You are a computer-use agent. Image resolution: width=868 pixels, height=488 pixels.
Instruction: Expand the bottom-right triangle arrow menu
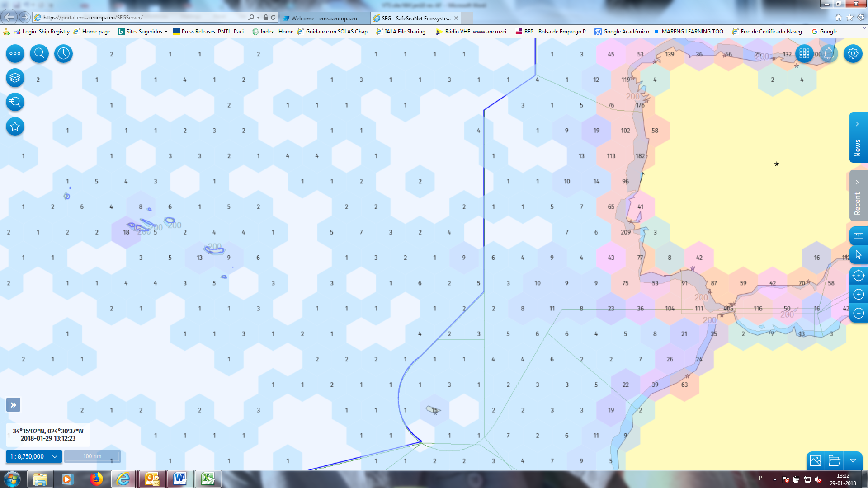tap(853, 460)
